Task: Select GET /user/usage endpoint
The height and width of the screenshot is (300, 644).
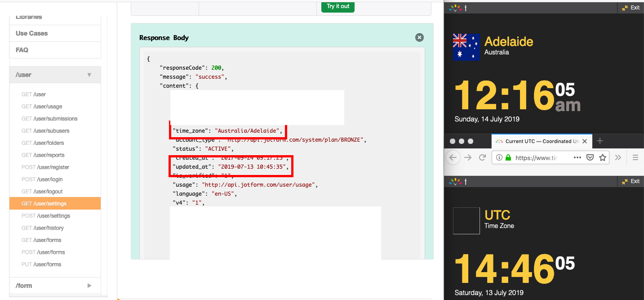Action: (42, 107)
